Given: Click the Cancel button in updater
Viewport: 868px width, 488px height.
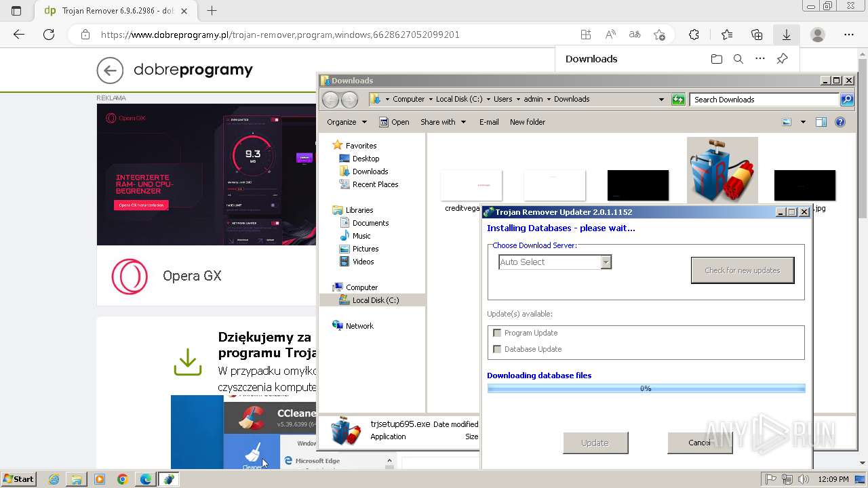Looking at the screenshot, I should pos(700,443).
